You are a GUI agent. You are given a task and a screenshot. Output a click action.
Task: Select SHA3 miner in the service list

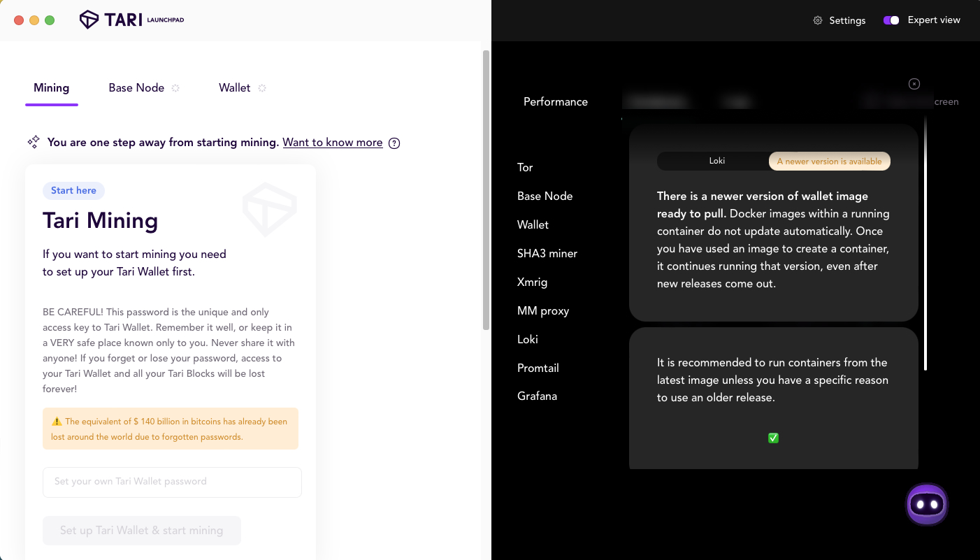click(547, 253)
